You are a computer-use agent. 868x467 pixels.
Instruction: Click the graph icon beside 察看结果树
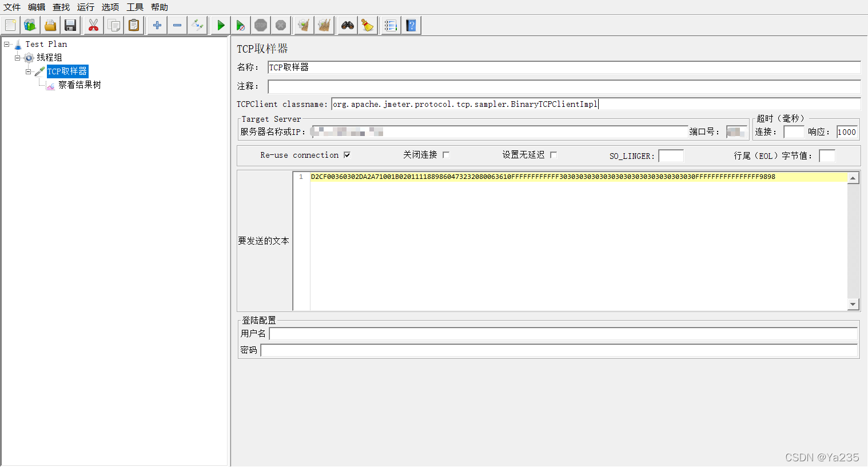(x=51, y=85)
